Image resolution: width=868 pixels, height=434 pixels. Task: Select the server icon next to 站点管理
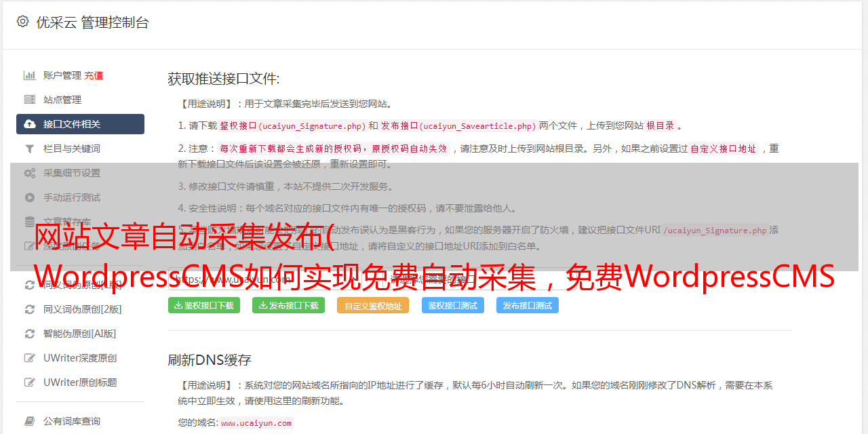30,100
